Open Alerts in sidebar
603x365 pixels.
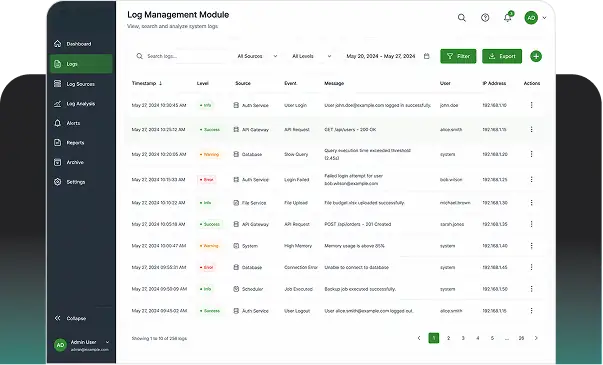point(81,123)
